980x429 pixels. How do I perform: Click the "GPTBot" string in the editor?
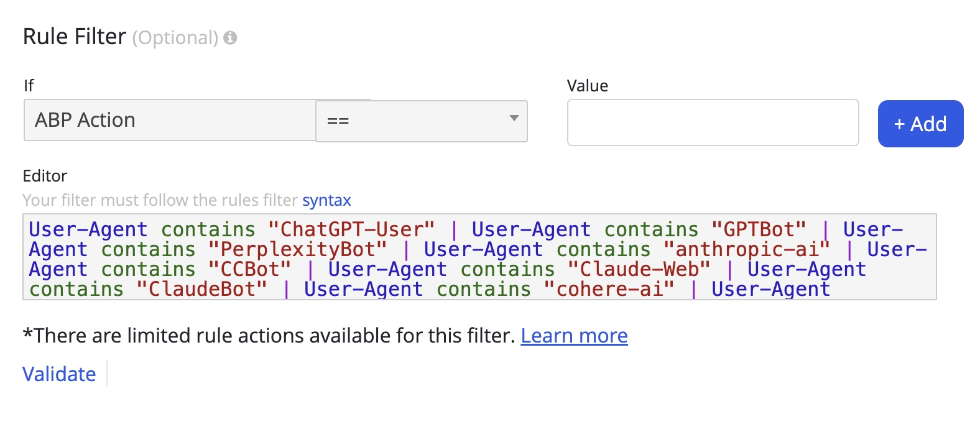759,229
